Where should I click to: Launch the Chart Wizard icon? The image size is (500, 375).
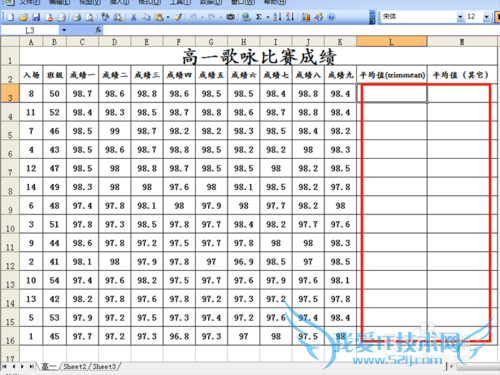pyautogui.click(x=306, y=17)
